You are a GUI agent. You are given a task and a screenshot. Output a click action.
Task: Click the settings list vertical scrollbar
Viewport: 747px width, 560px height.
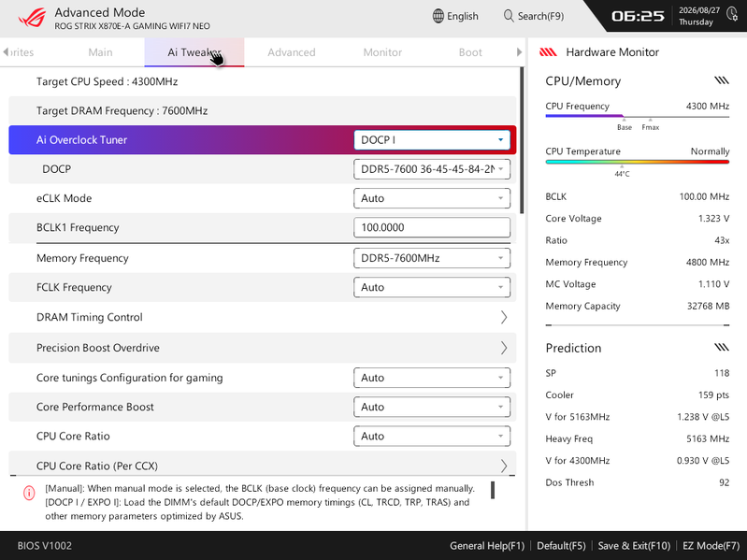click(x=522, y=140)
